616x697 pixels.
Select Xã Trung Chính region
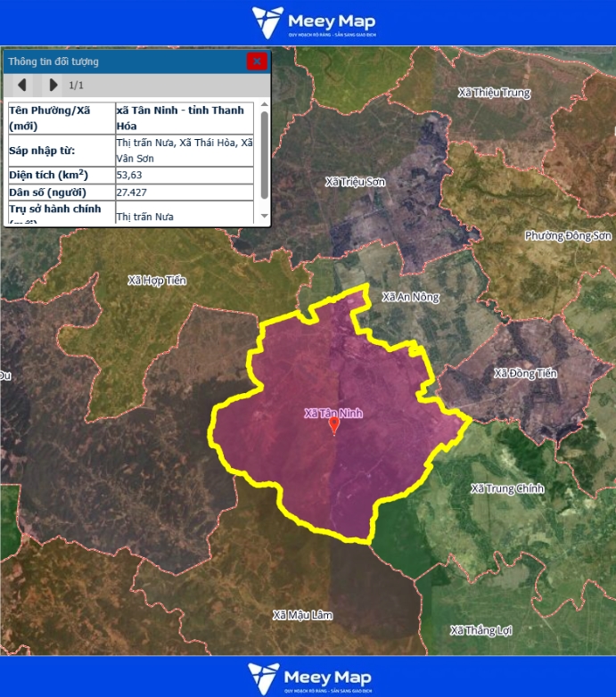507,488
